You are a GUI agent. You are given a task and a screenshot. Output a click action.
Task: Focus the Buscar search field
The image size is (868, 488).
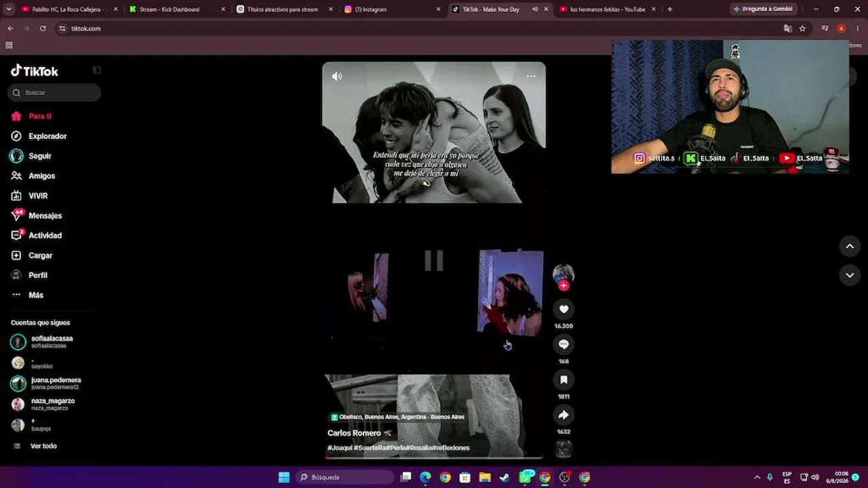54,92
